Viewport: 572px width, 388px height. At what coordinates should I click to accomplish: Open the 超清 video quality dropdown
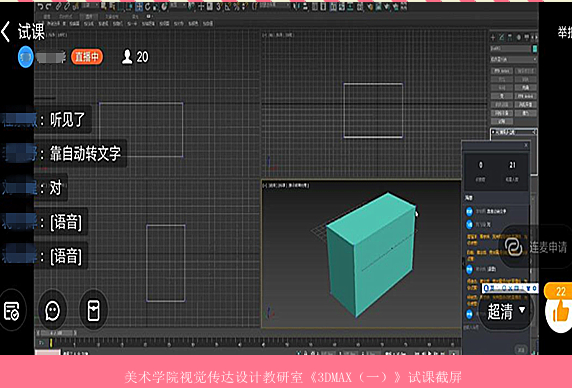507,311
